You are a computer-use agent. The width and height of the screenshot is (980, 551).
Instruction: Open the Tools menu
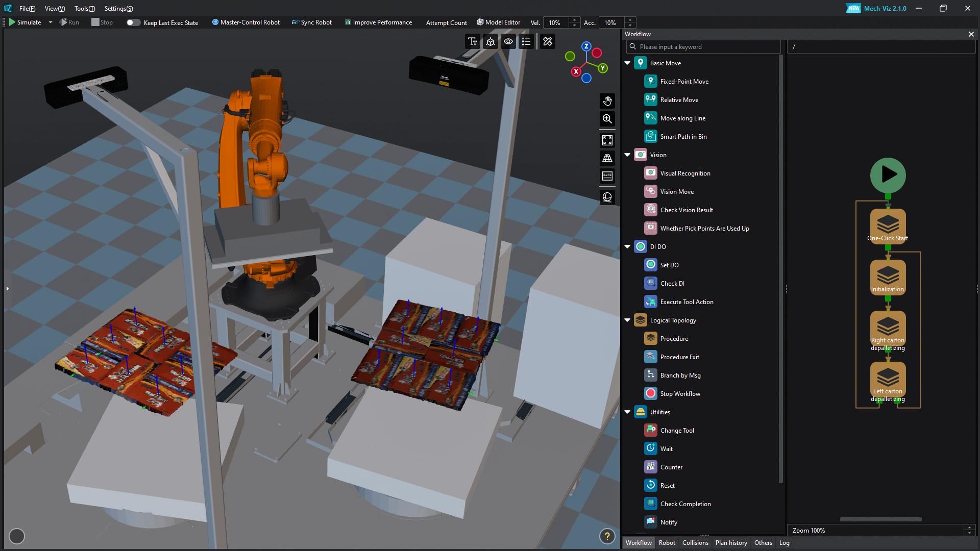(85, 9)
